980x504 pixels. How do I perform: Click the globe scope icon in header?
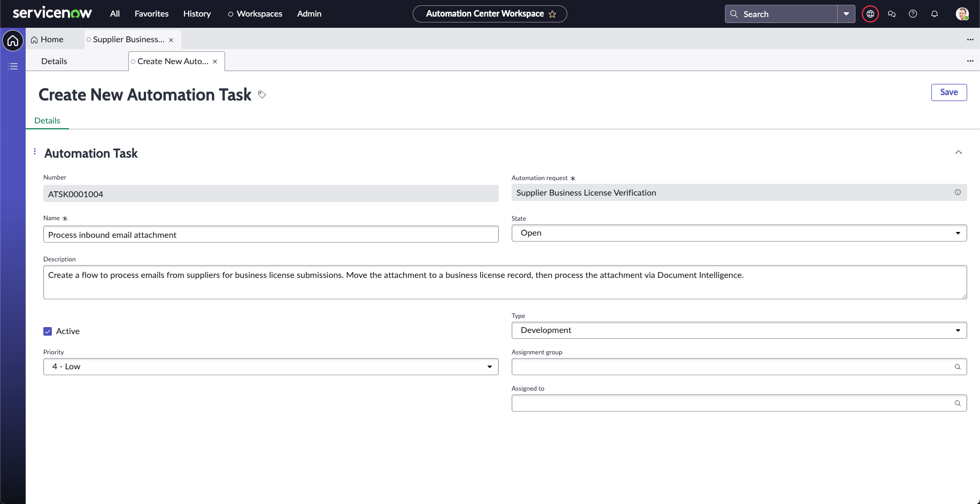tap(870, 14)
